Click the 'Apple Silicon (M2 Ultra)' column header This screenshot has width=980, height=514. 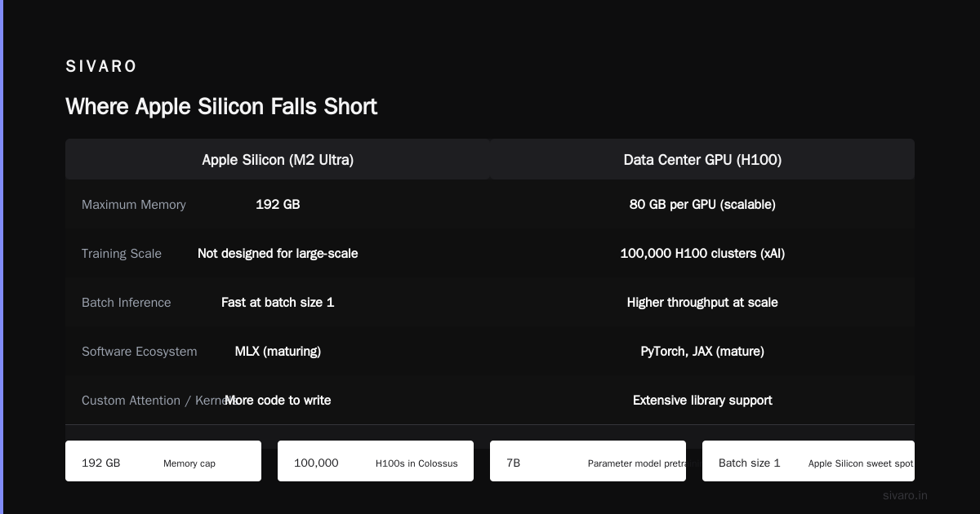tap(278, 160)
